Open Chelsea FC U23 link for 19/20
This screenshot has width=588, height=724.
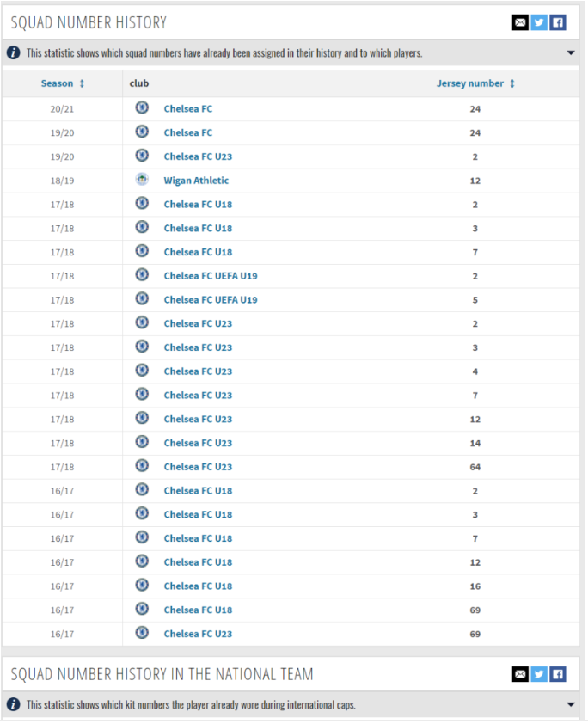(x=198, y=156)
